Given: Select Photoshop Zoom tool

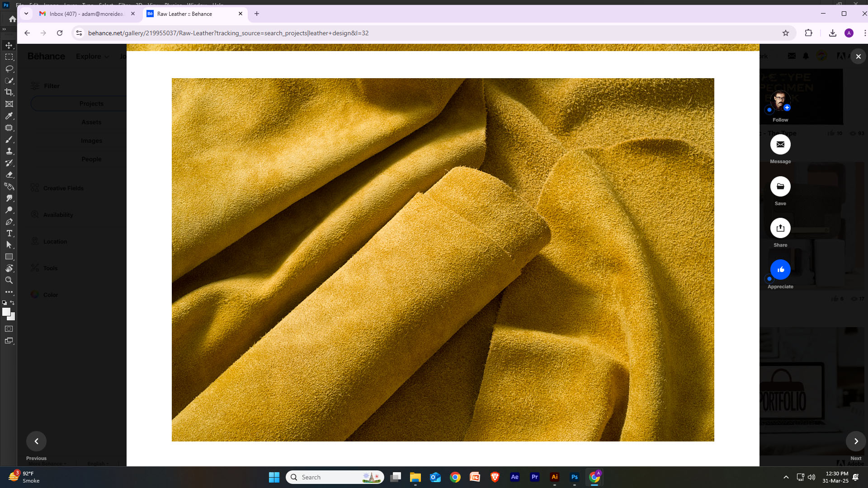Looking at the screenshot, I should [x=9, y=280].
